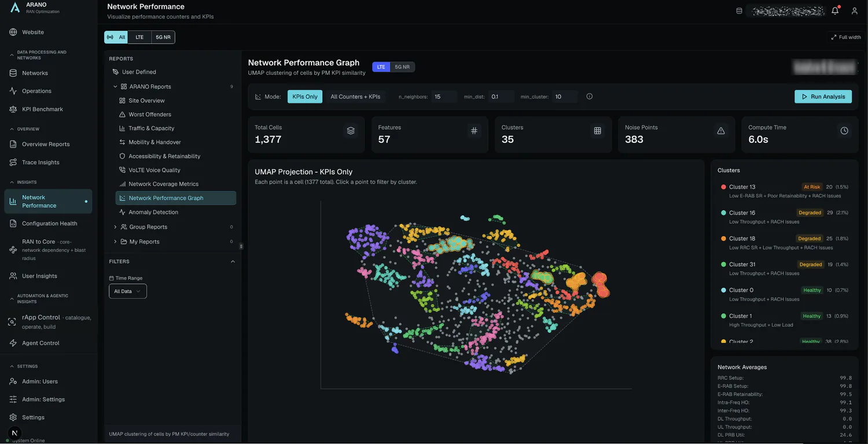
Task: Open the notifications bell icon
Action: (x=835, y=10)
